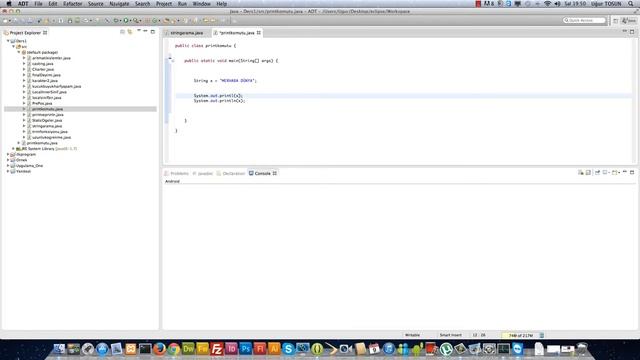Click the garbage collector trash icon

(542, 336)
